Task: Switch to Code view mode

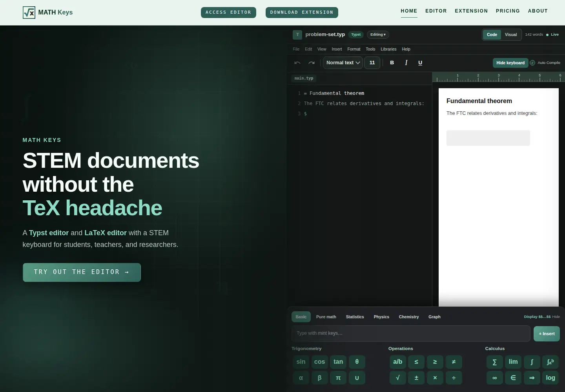Action: [492, 35]
